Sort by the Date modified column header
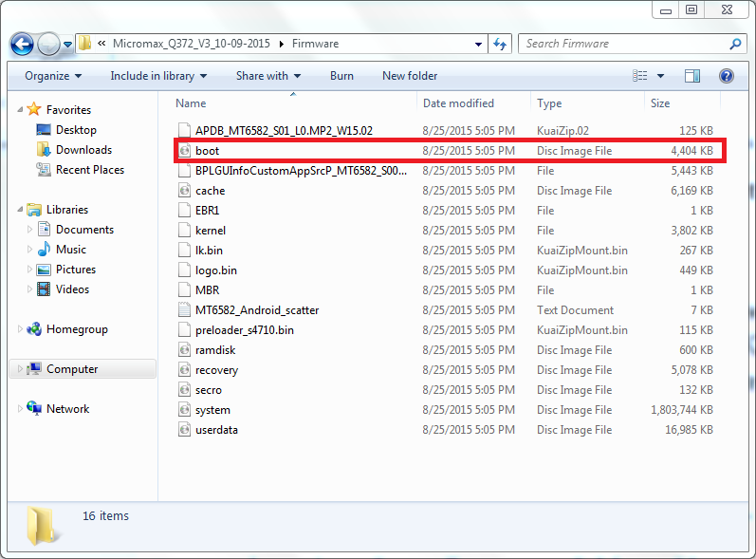 (458, 103)
